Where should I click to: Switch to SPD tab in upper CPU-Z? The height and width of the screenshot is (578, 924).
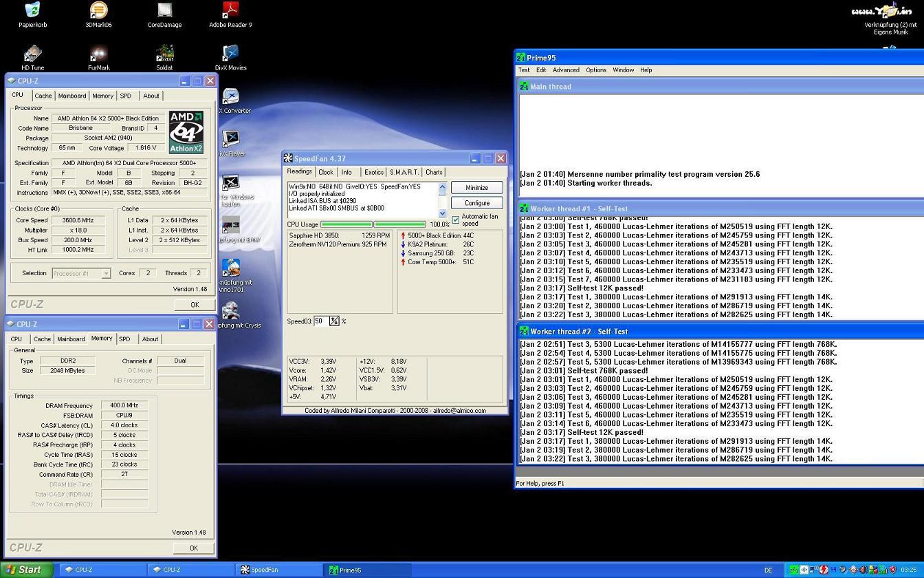tap(126, 96)
